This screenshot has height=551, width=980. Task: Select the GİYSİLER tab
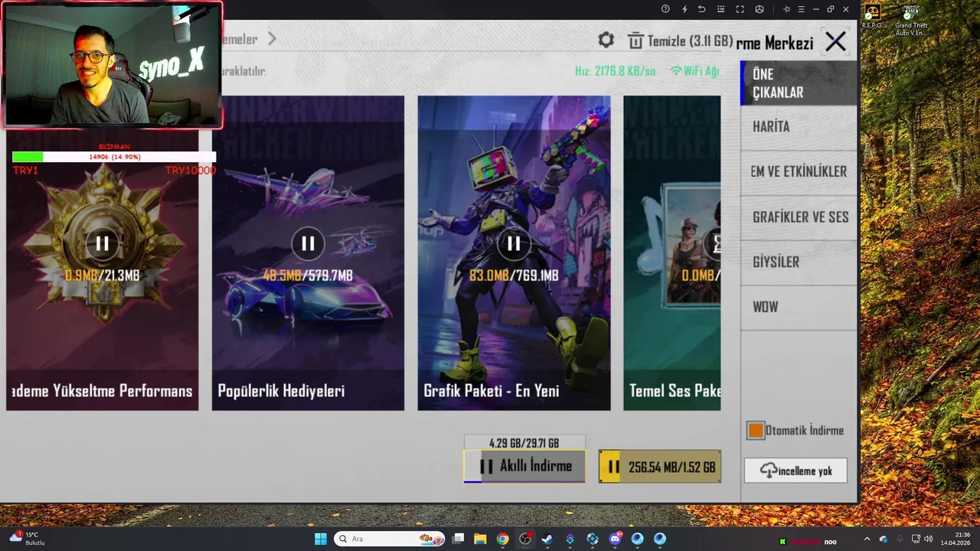(799, 262)
